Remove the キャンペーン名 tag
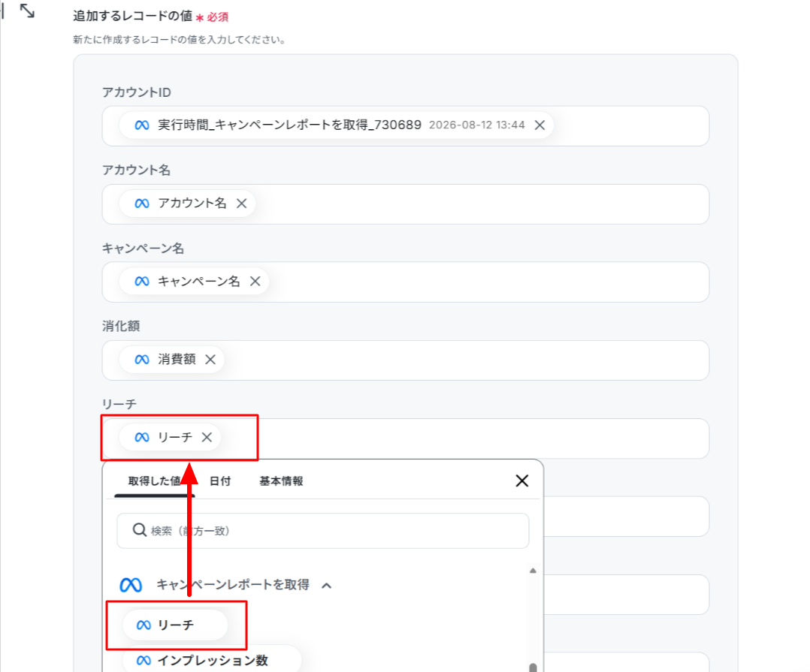Image resolution: width=810 pixels, height=672 pixels. pos(255,282)
